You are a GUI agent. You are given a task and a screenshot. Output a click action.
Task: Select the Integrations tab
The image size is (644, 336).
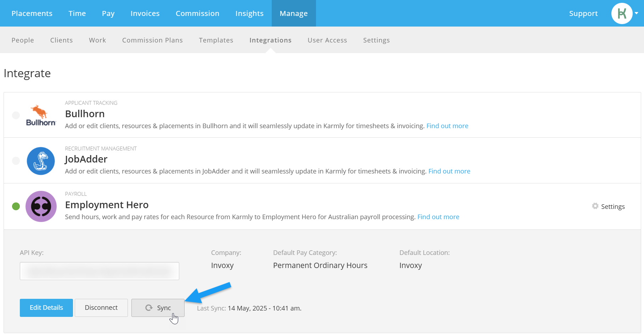270,40
